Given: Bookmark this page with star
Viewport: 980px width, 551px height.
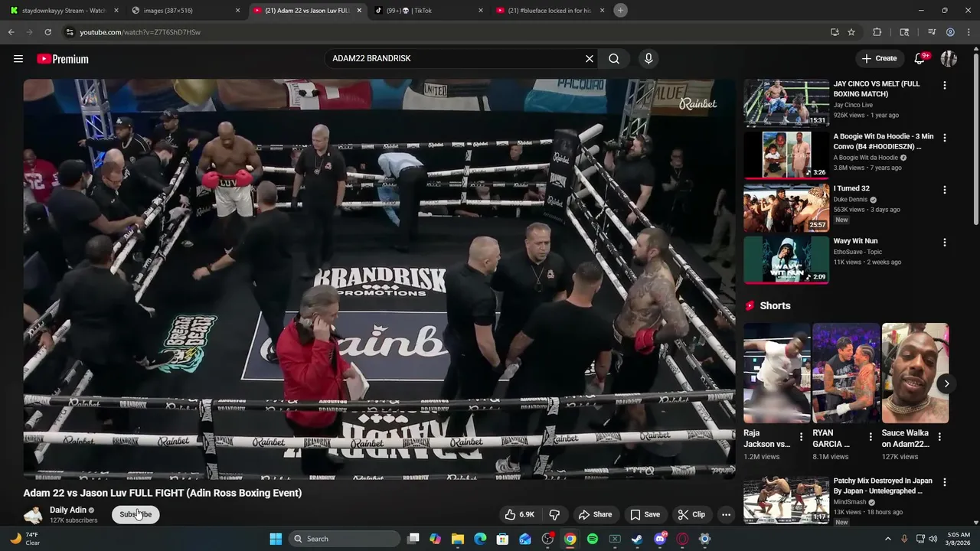Looking at the screenshot, I should [851, 32].
